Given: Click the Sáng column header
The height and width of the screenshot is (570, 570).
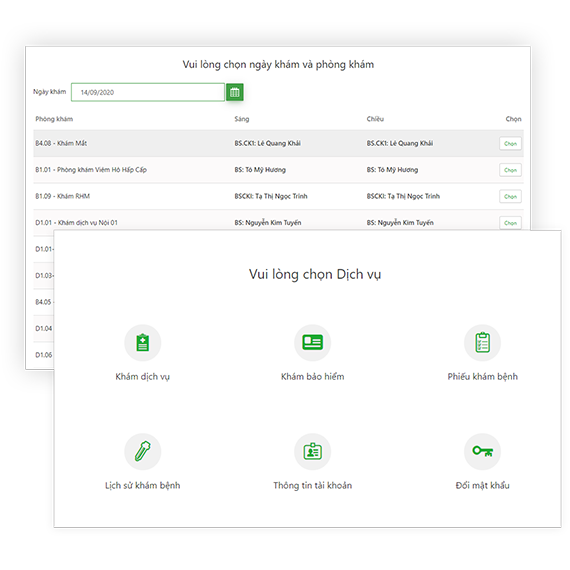Looking at the screenshot, I should (242, 119).
